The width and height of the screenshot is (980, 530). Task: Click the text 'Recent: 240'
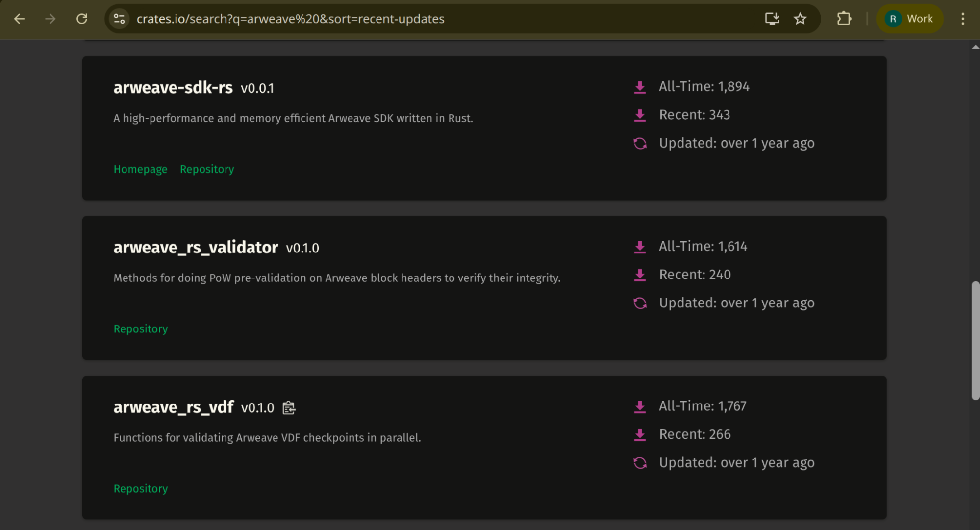pos(695,275)
